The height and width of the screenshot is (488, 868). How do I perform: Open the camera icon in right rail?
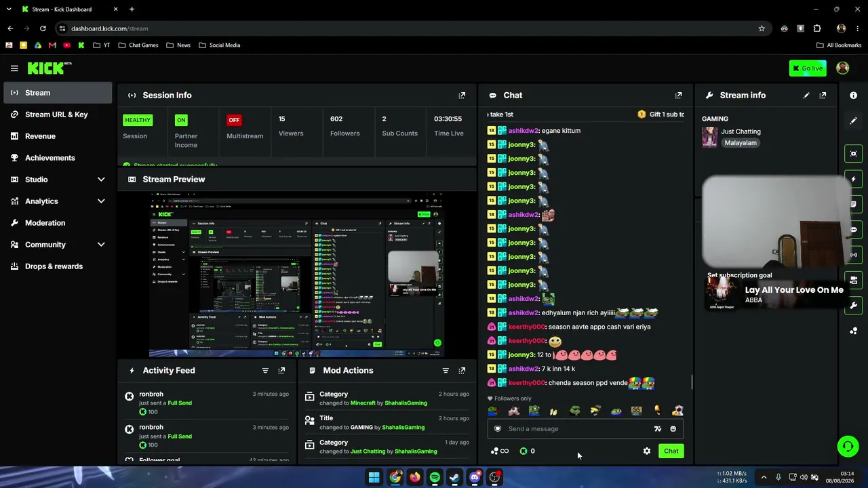click(x=853, y=154)
